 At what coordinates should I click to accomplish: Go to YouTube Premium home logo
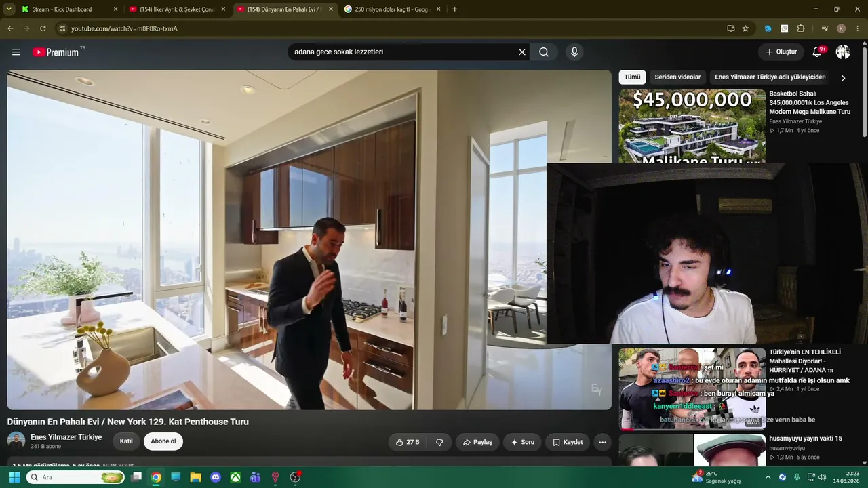(56, 52)
